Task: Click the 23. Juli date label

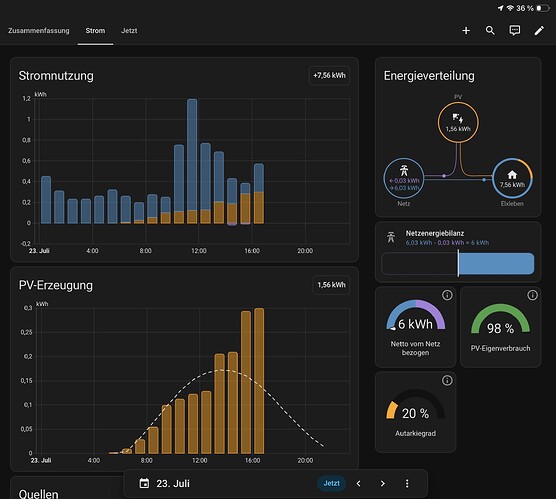Action: point(173,484)
